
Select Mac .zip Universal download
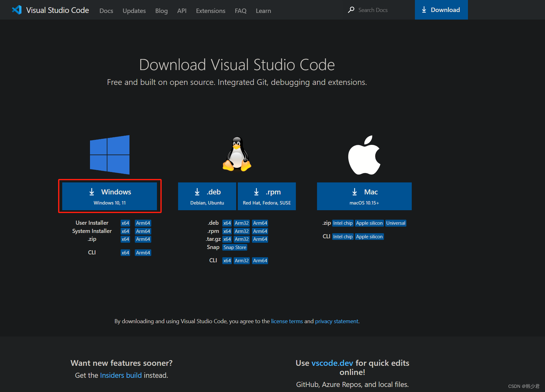tap(396, 223)
